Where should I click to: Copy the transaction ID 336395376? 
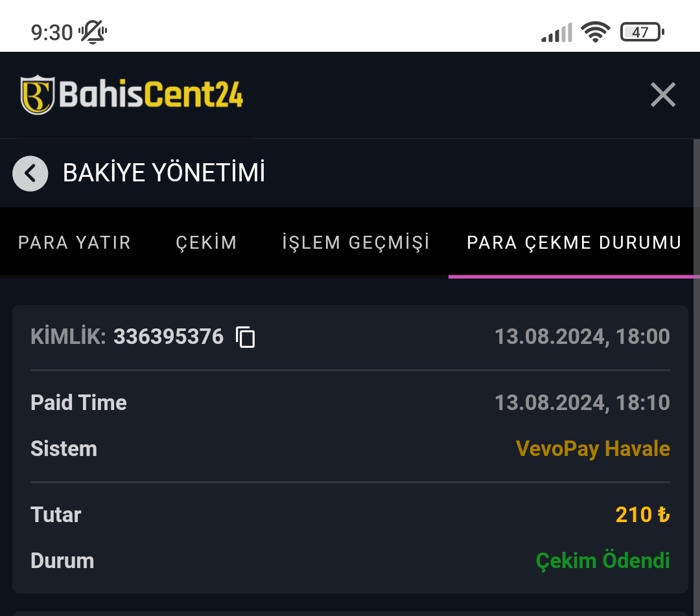[246, 337]
